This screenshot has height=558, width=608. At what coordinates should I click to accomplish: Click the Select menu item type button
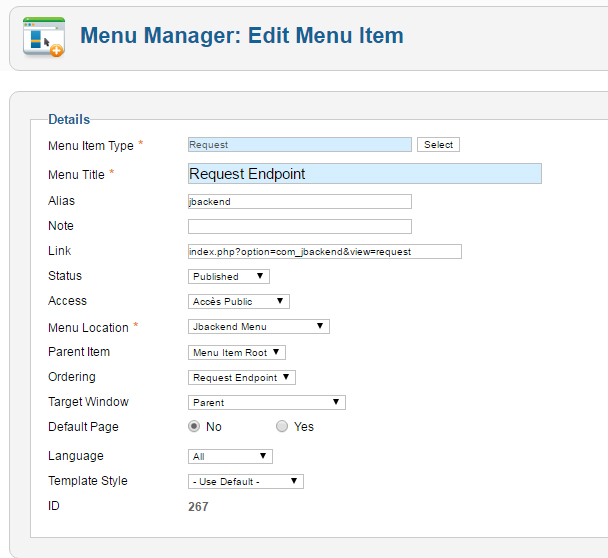pos(438,145)
